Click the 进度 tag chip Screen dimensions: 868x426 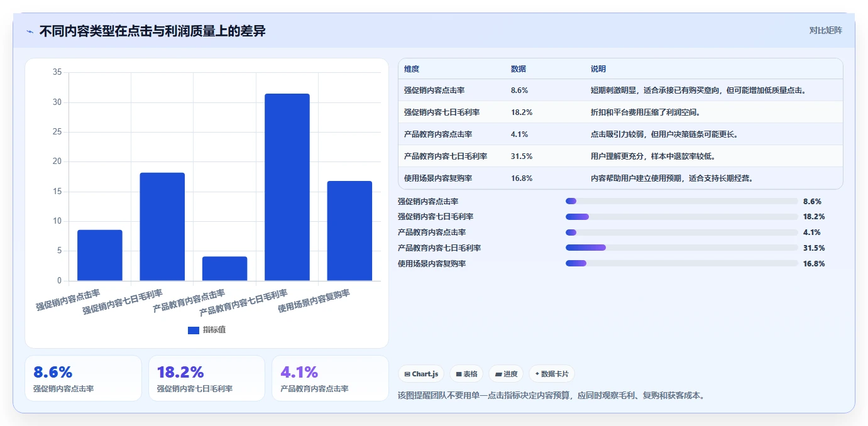point(506,374)
